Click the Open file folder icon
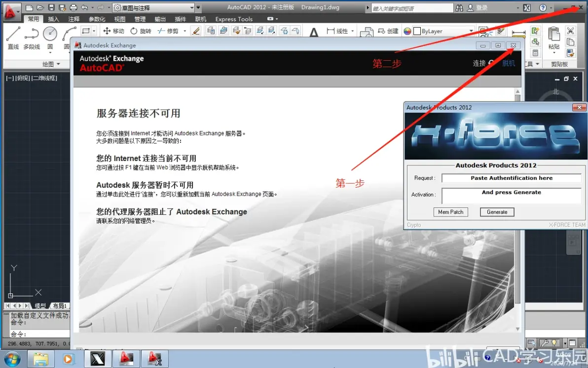 click(x=40, y=7)
